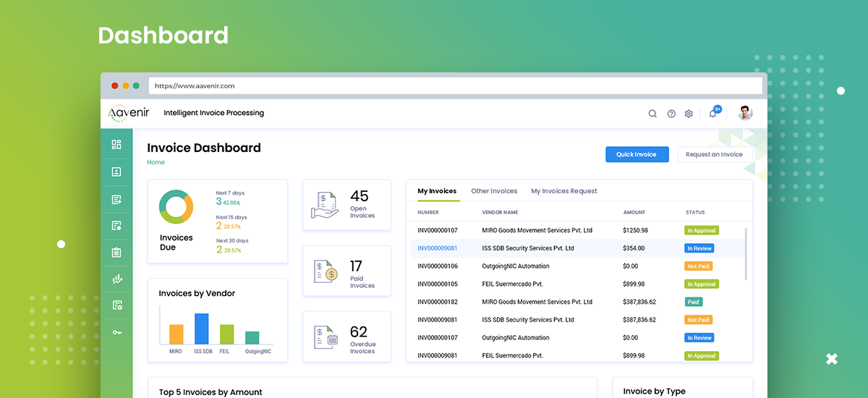Select the key icon in sidebar
This screenshot has height=398, width=868.
pos(116,332)
